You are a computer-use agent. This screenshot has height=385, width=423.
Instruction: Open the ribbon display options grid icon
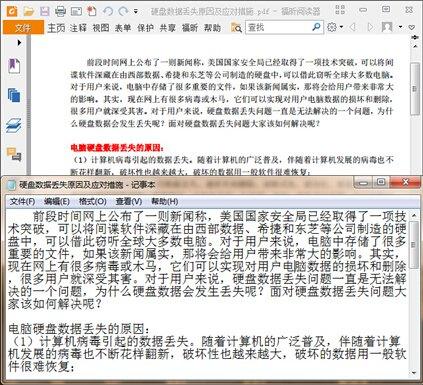pyautogui.click(x=340, y=9)
